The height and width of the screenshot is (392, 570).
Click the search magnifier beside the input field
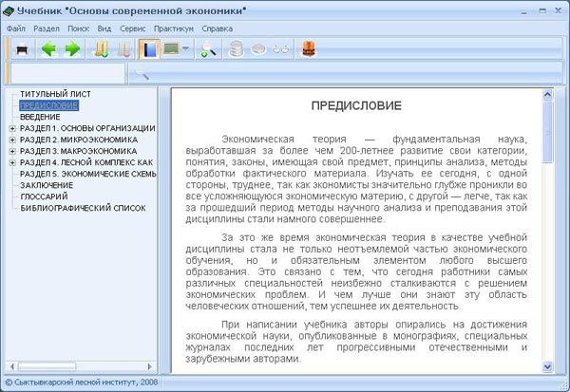[141, 74]
